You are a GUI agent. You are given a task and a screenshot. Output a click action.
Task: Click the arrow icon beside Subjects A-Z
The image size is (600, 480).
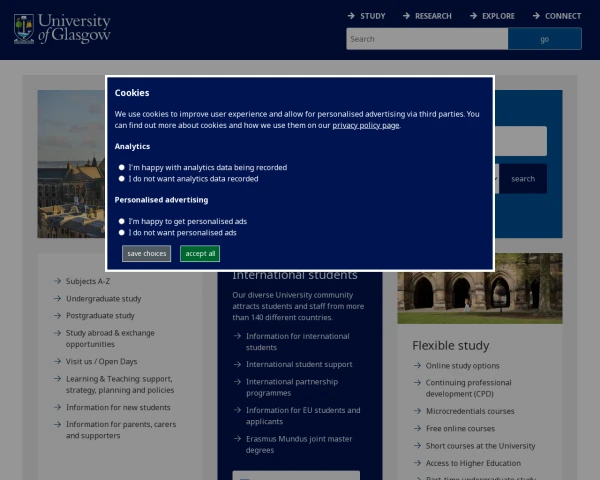[x=57, y=281]
